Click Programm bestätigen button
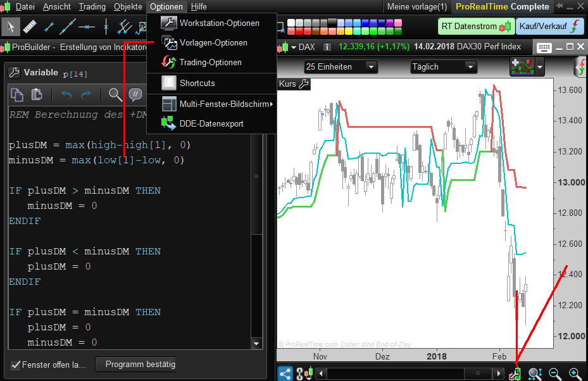 coord(135,364)
